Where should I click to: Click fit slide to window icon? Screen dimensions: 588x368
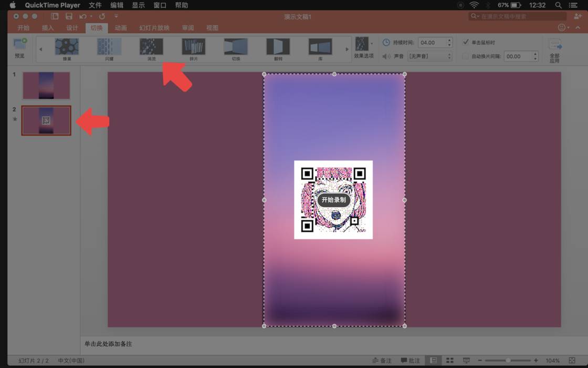point(572,361)
